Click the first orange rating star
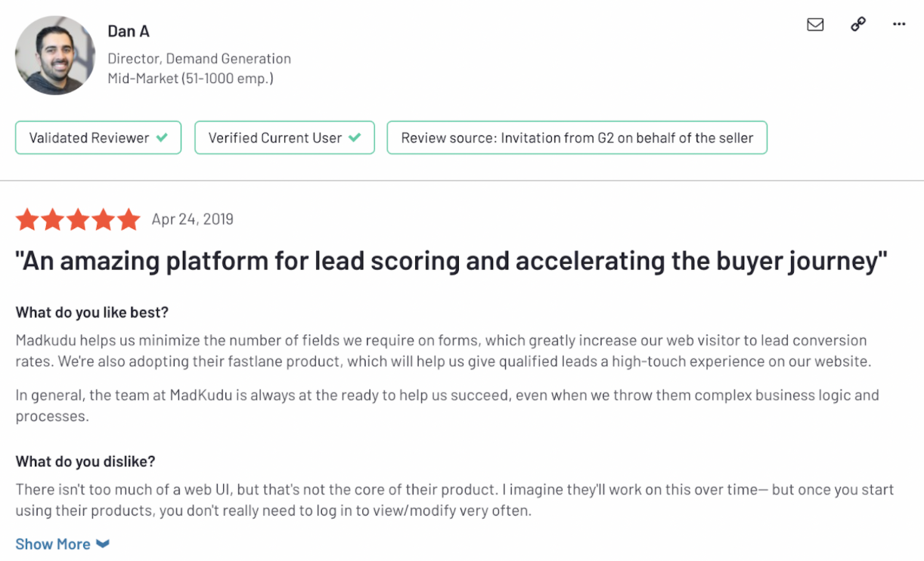924x561 pixels. pos(28,219)
